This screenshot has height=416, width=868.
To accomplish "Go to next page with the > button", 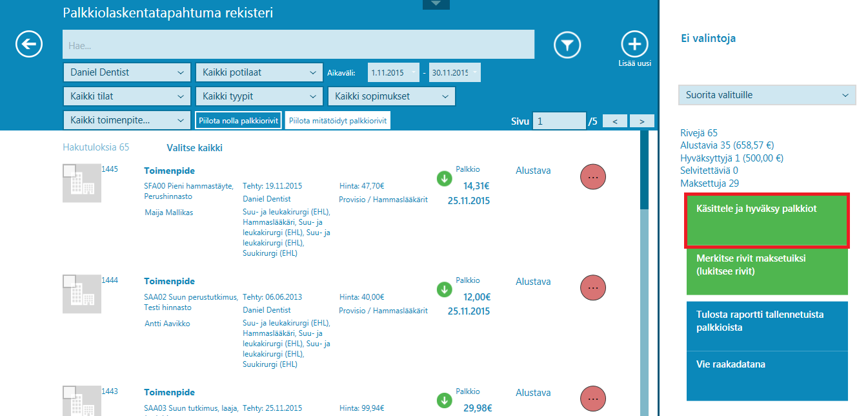I will pyautogui.click(x=641, y=121).
